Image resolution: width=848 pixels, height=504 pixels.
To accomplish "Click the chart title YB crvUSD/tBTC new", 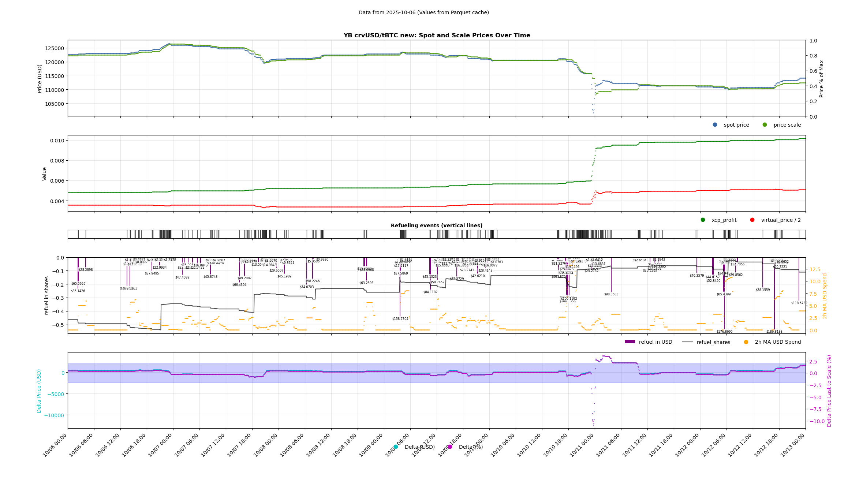I will (x=436, y=36).
